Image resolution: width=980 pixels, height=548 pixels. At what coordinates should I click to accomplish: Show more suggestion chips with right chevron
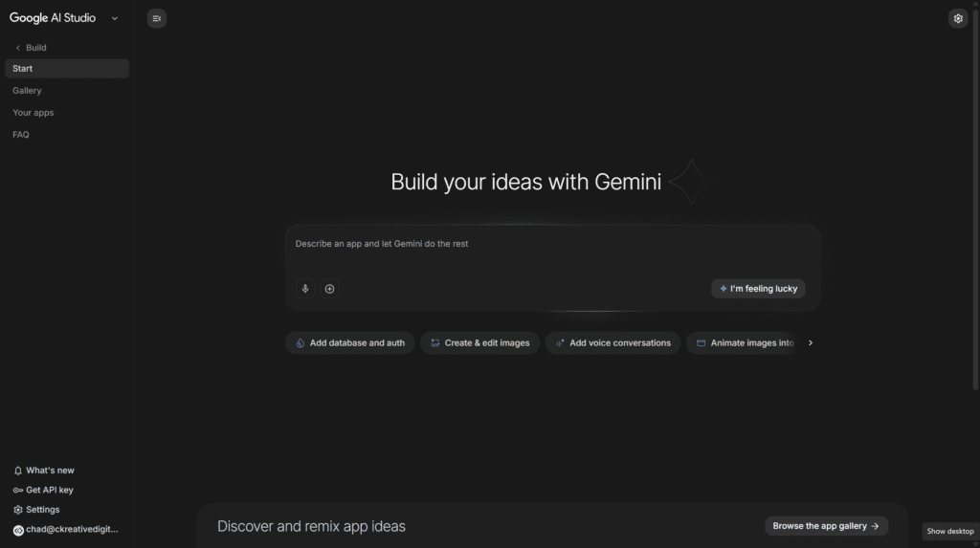[811, 343]
